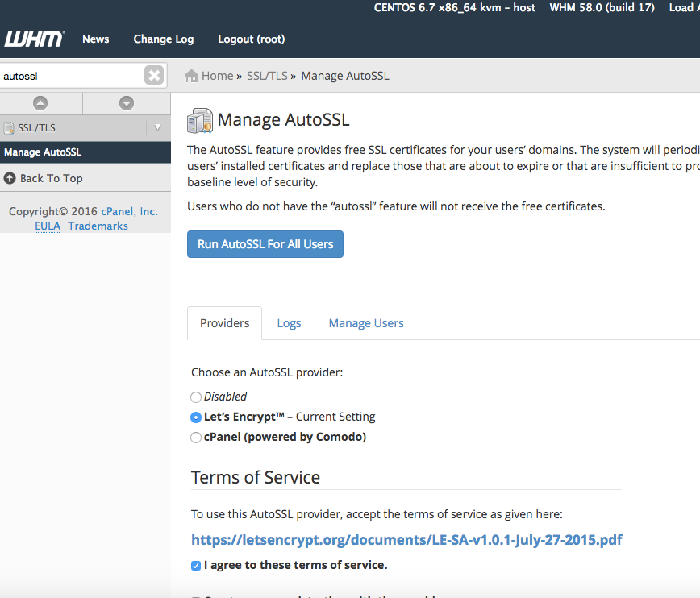Select Manage AutoSSL in the sidebar
The image size is (700, 598).
(x=85, y=152)
